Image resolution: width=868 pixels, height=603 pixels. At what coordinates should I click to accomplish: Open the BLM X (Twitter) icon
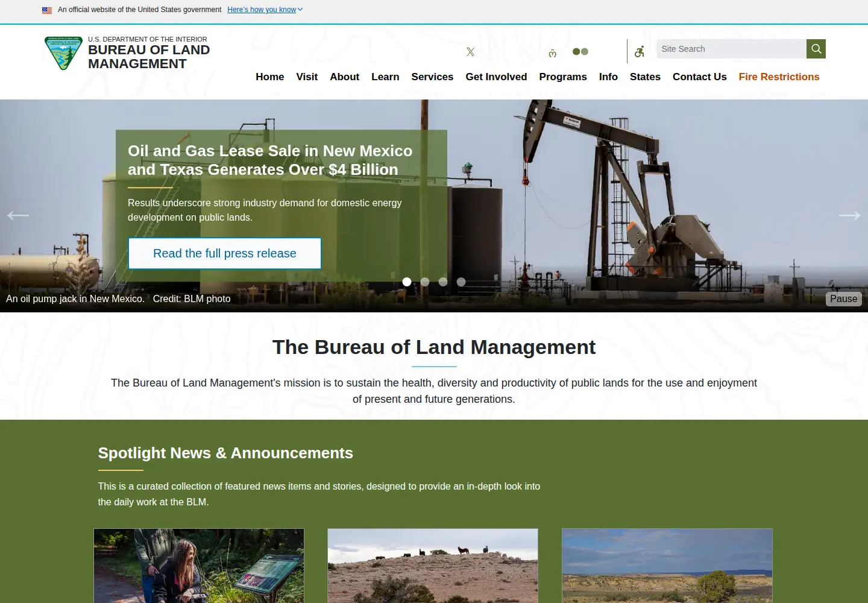[470, 52]
